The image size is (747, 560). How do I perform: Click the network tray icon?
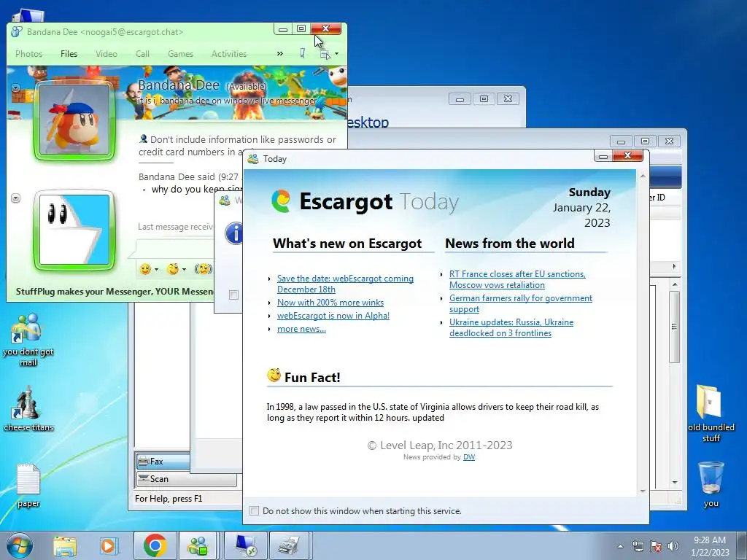[x=638, y=546]
